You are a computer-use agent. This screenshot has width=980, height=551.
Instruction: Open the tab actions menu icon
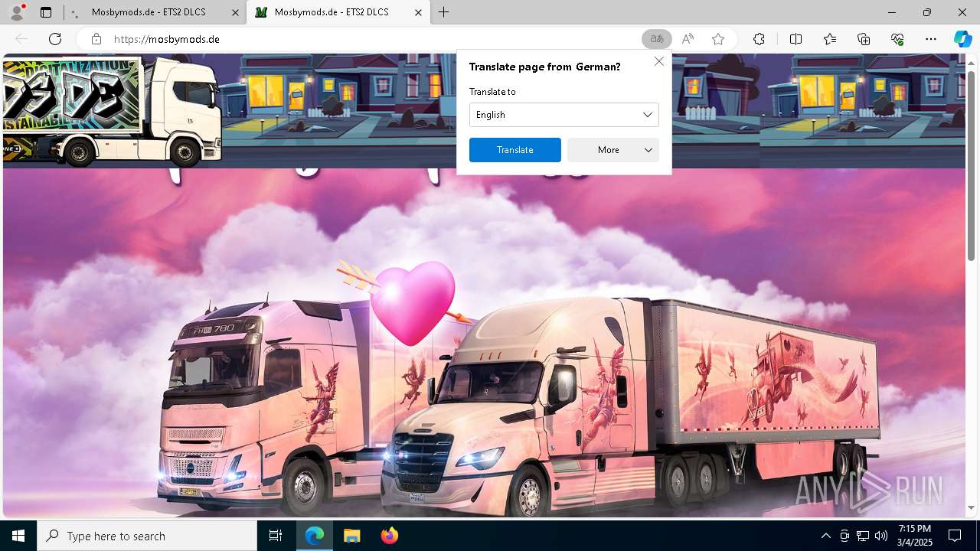[46, 12]
